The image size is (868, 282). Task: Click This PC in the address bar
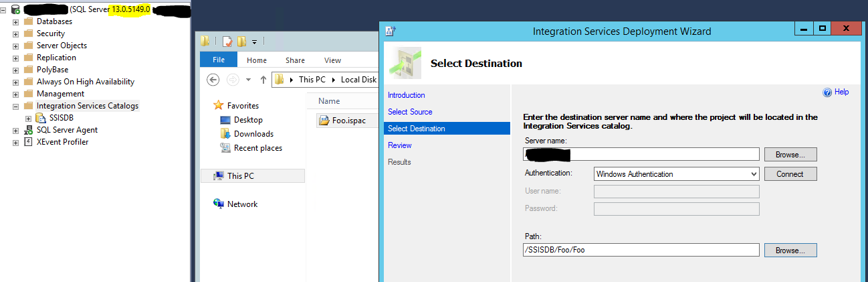tap(312, 80)
